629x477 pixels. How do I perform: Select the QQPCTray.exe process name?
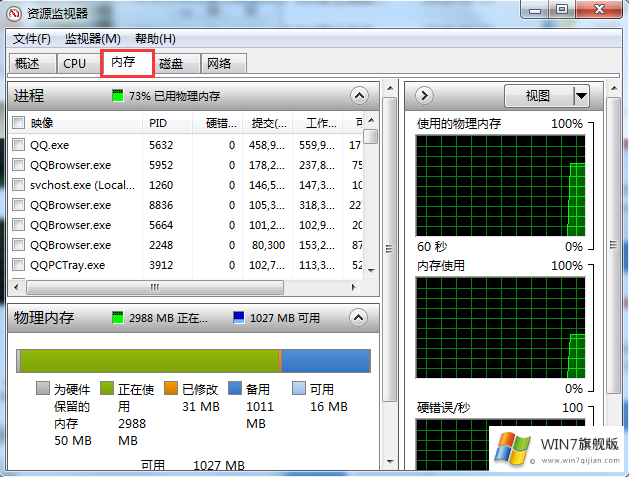coord(67,265)
